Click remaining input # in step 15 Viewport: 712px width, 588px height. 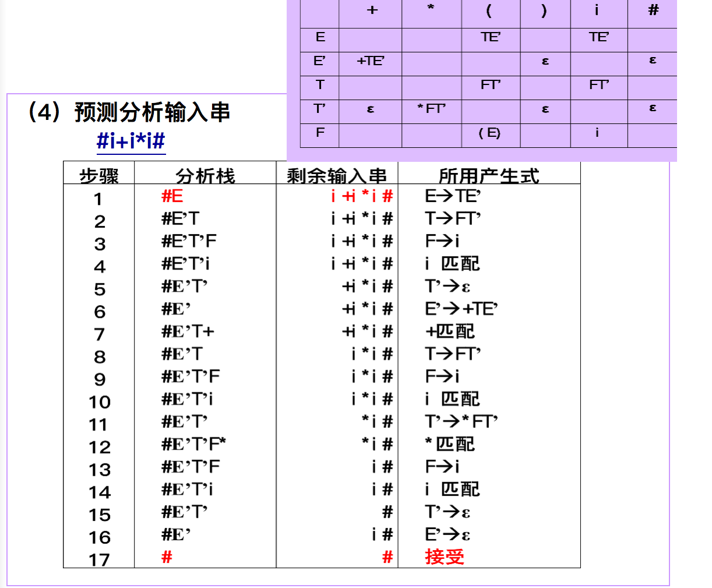pyautogui.click(x=387, y=512)
